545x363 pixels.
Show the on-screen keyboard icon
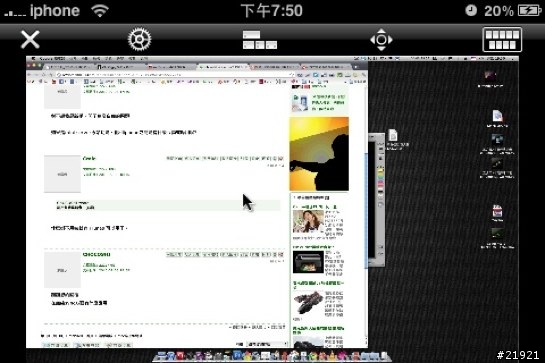pyautogui.click(x=502, y=40)
